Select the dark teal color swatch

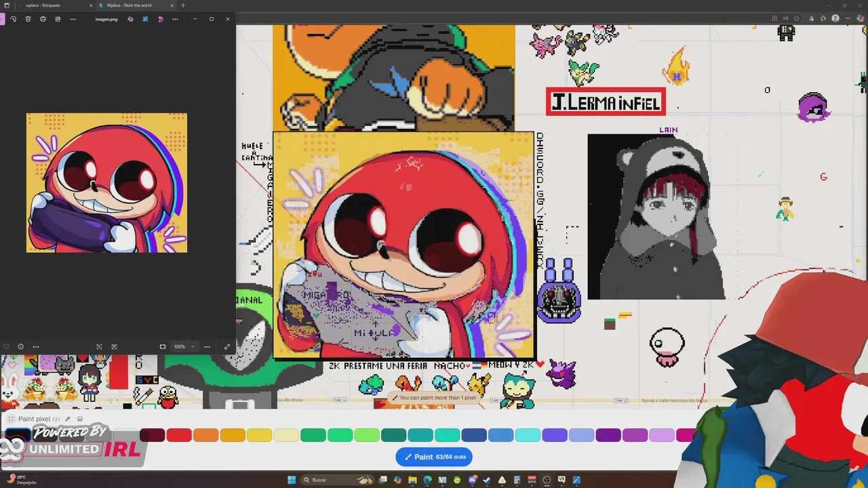pos(393,435)
